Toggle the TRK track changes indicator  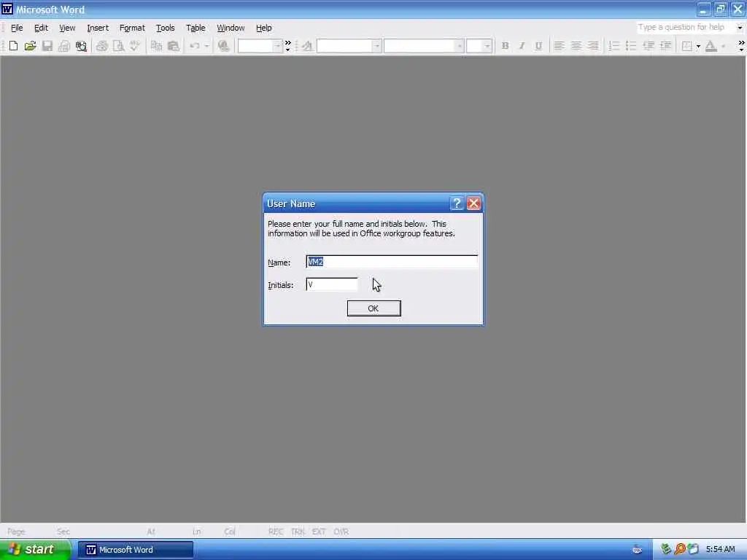click(298, 532)
